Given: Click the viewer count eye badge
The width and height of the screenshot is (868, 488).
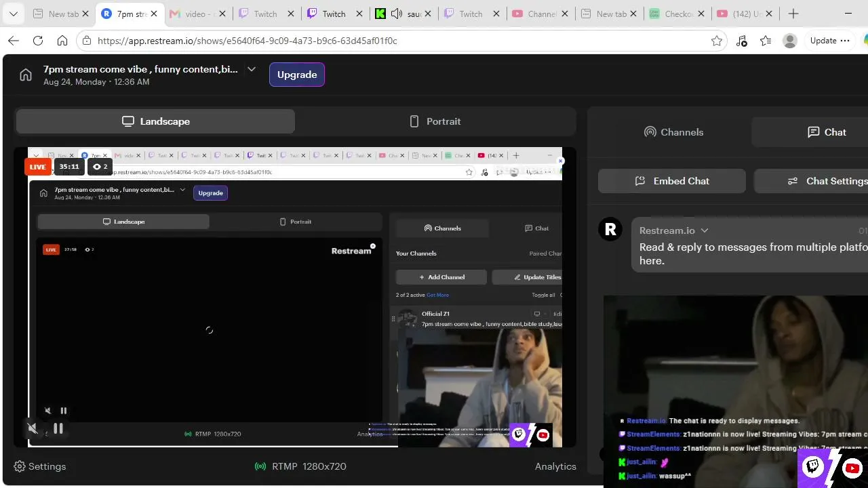Looking at the screenshot, I should tap(100, 167).
